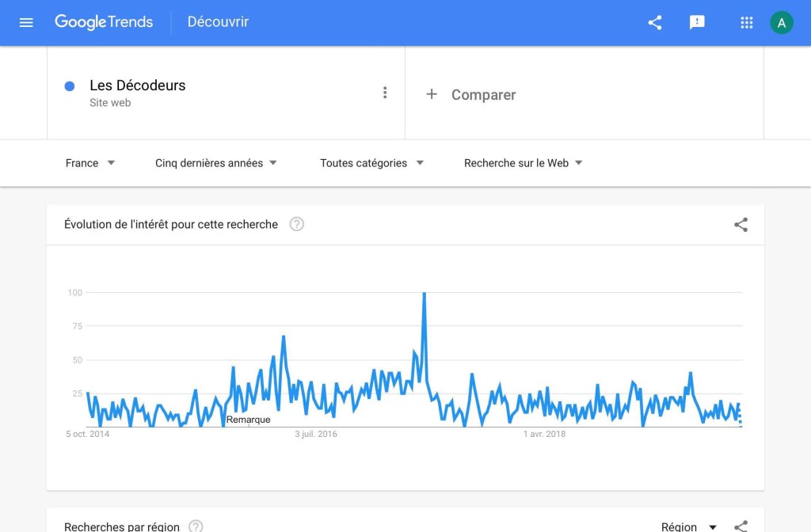Click the Découvrir header tab
Image resolution: width=811 pixels, height=532 pixels.
[x=218, y=22]
